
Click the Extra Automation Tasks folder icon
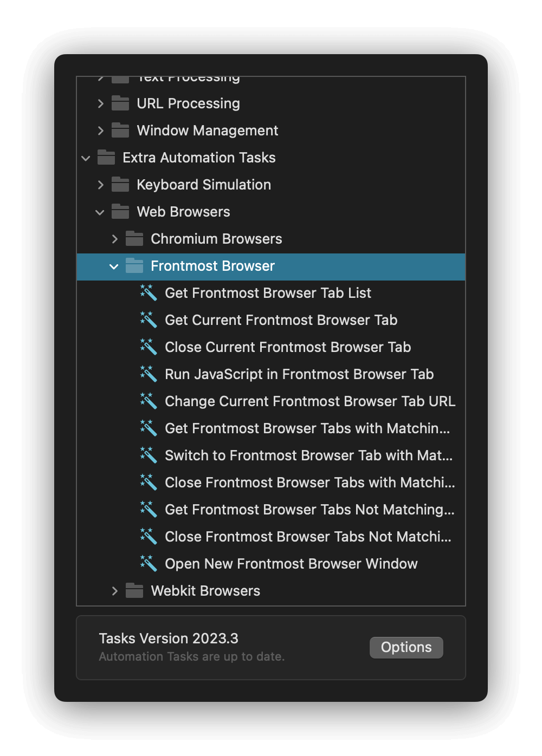pos(106,158)
